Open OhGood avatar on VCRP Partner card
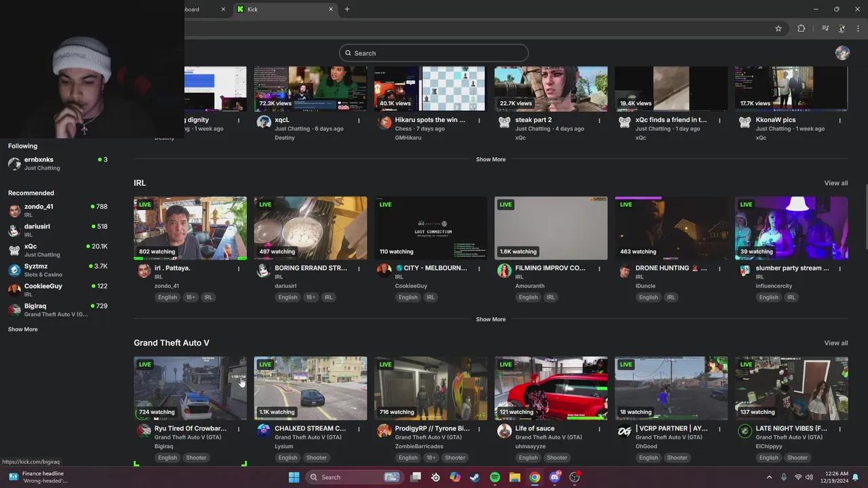 point(625,431)
